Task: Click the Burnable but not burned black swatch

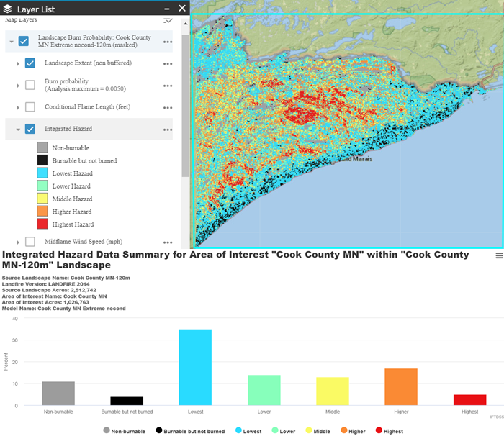Action: [x=42, y=160]
